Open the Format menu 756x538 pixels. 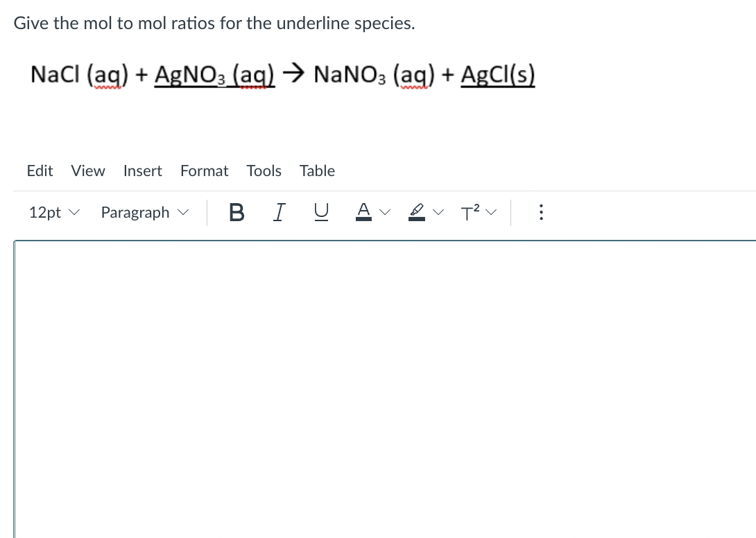[x=204, y=171]
